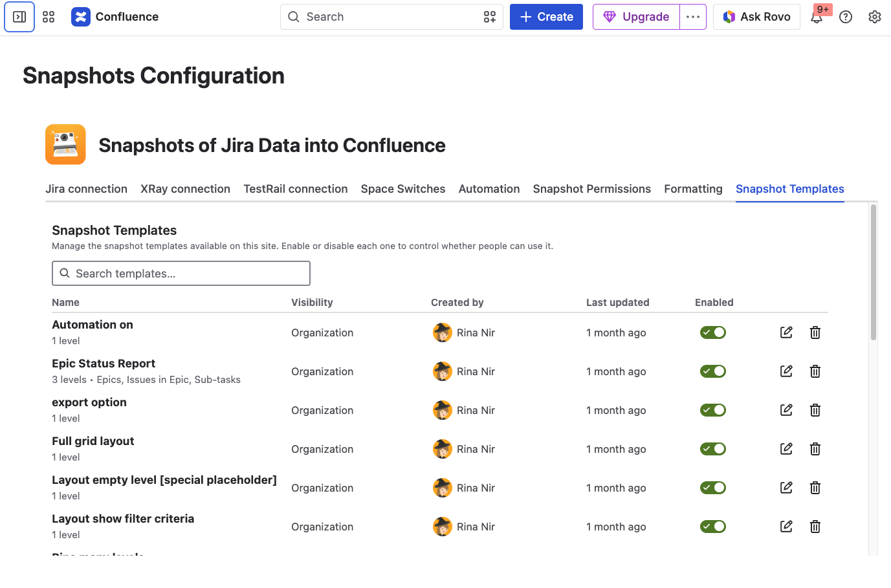Click the Enabled column header
891x588 pixels.
714,302
